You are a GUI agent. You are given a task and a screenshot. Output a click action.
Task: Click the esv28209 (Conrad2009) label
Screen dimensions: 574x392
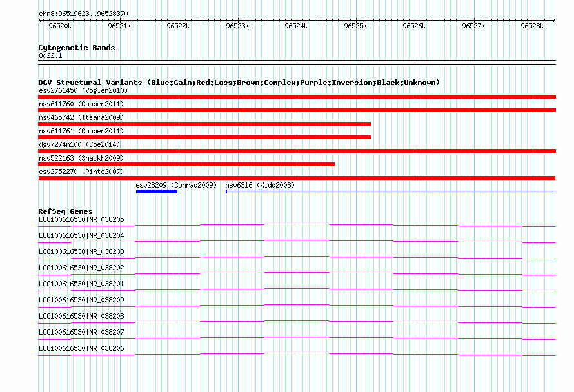tap(176, 185)
